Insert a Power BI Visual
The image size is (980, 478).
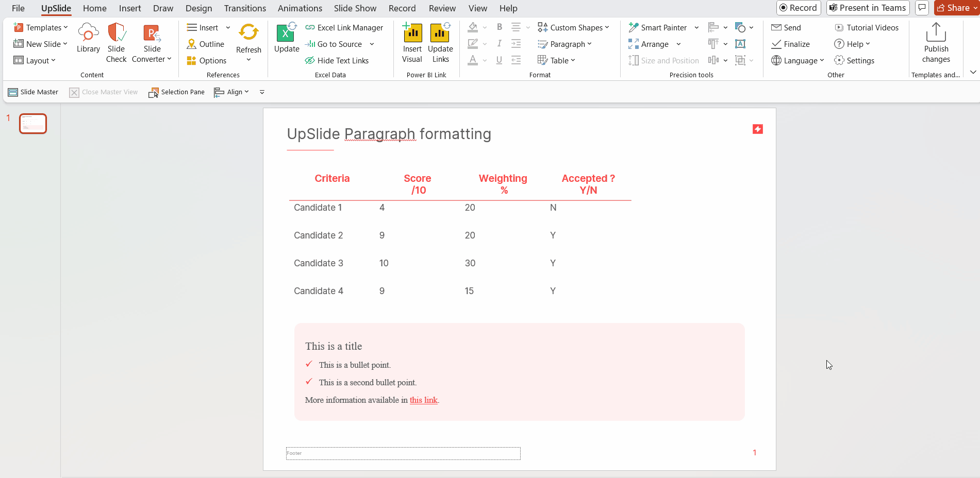(x=412, y=41)
